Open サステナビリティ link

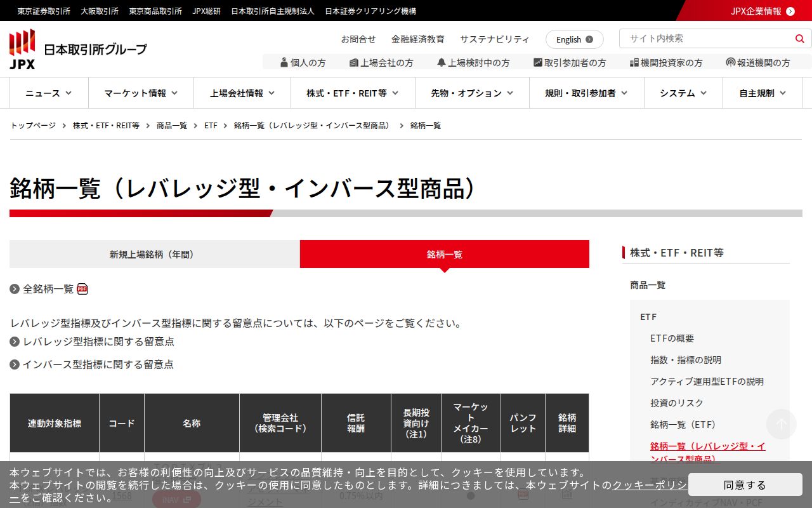tap(495, 39)
